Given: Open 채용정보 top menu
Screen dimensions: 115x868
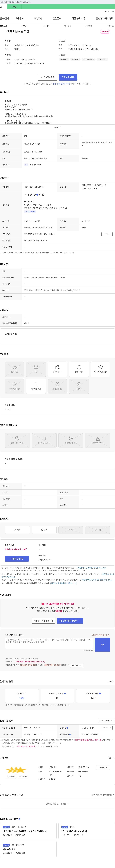Looking at the screenshot, I should (19, 19).
